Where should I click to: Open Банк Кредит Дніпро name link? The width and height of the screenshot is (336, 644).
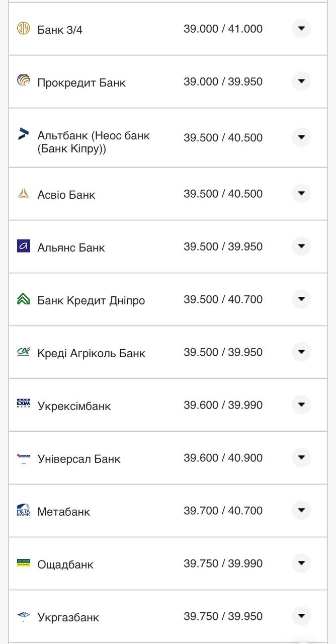[91, 300]
